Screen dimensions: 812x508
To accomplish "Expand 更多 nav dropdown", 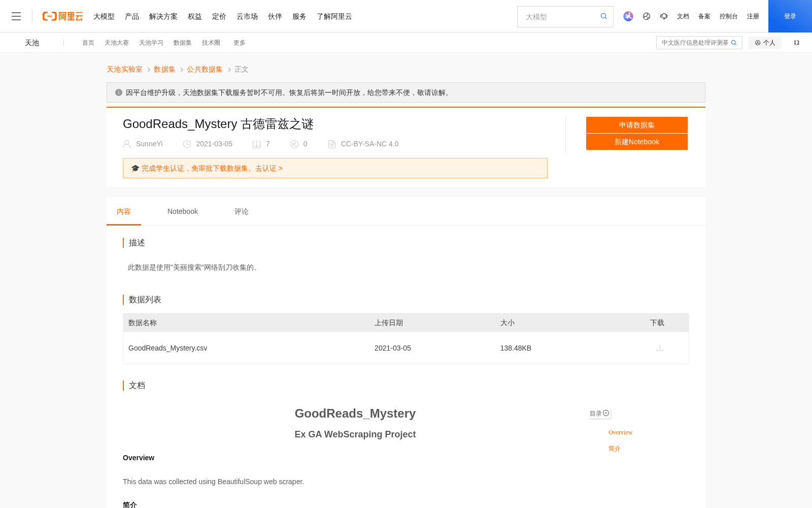I will click(240, 43).
